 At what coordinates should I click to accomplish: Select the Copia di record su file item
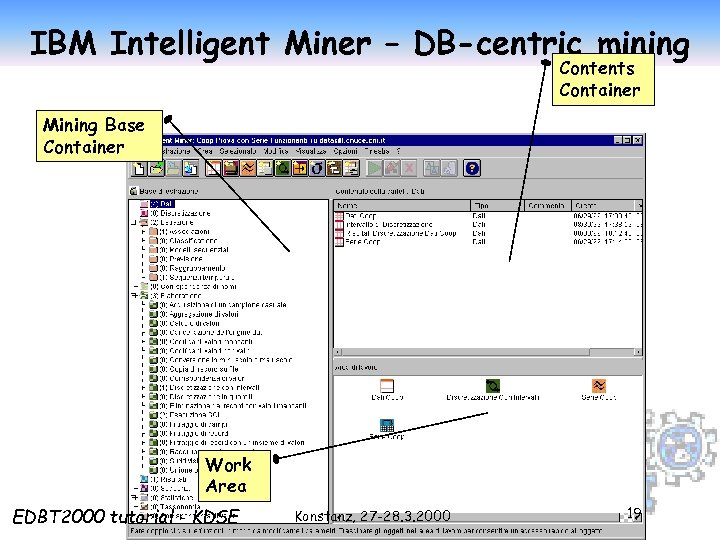click(x=199, y=369)
